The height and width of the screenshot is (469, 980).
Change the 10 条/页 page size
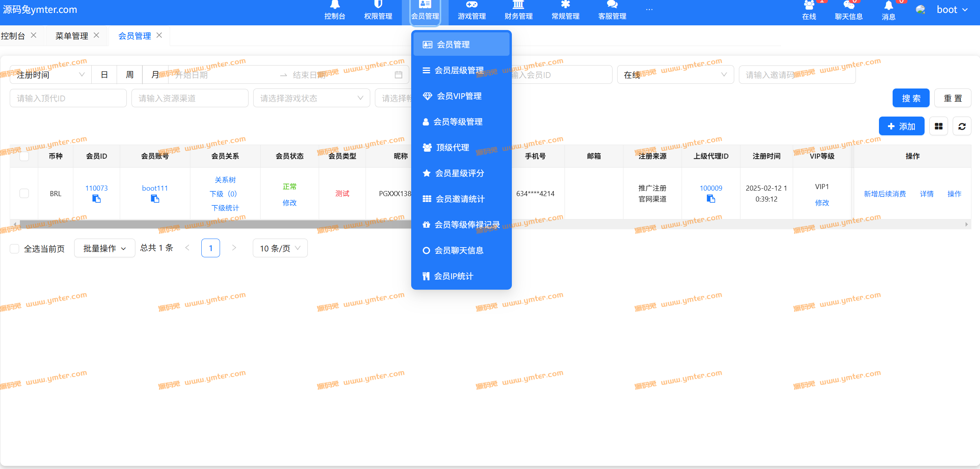(280, 248)
